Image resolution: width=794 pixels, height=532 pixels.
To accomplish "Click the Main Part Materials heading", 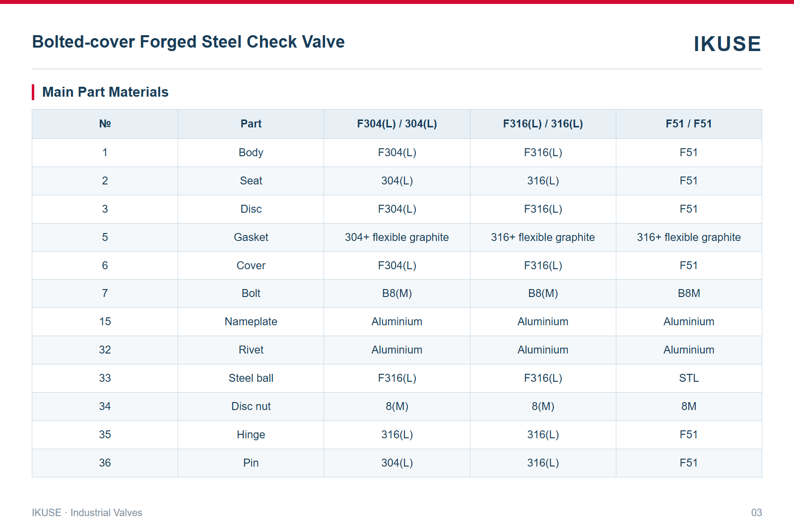I will (x=105, y=92).
